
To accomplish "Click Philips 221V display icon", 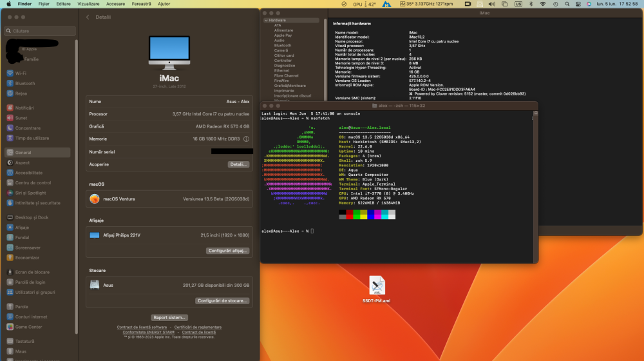I will tap(95, 235).
